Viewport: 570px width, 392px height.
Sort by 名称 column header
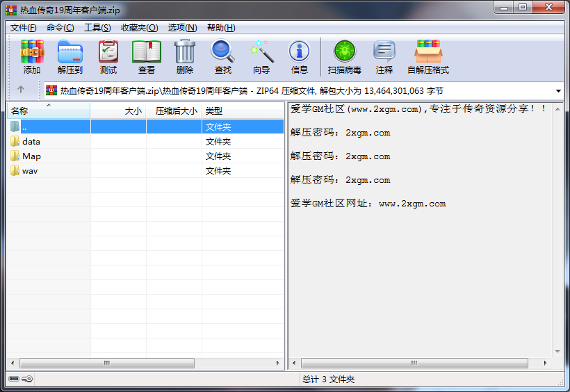pyautogui.click(x=49, y=111)
